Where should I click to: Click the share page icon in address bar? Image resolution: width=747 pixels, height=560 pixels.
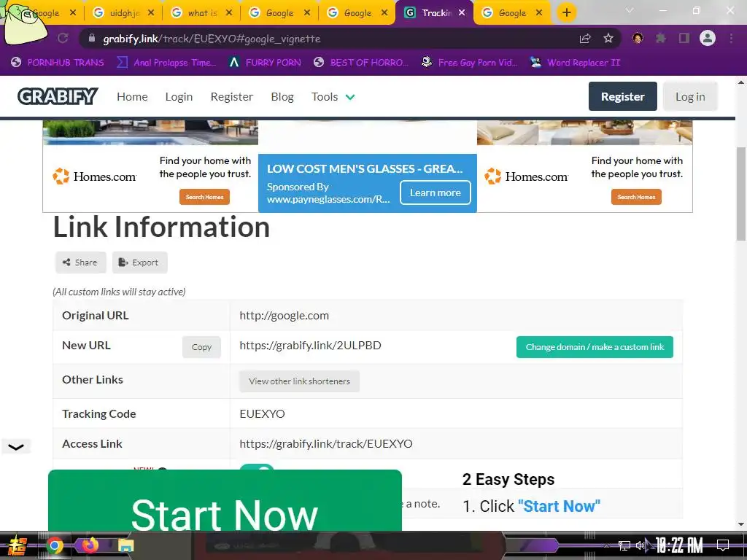(x=585, y=39)
